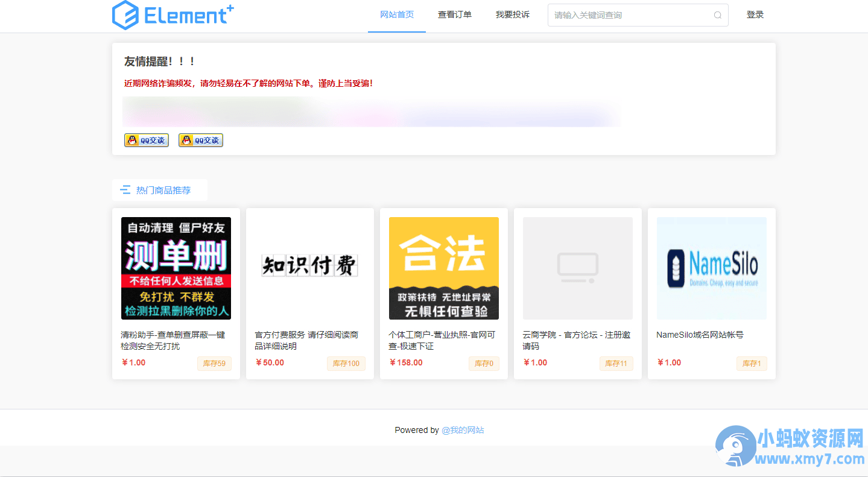Viewport: 868px width, 477px height.
Task: Click the 热门商品推荐 section label
Action: pyautogui.click(x=163, y=190)
